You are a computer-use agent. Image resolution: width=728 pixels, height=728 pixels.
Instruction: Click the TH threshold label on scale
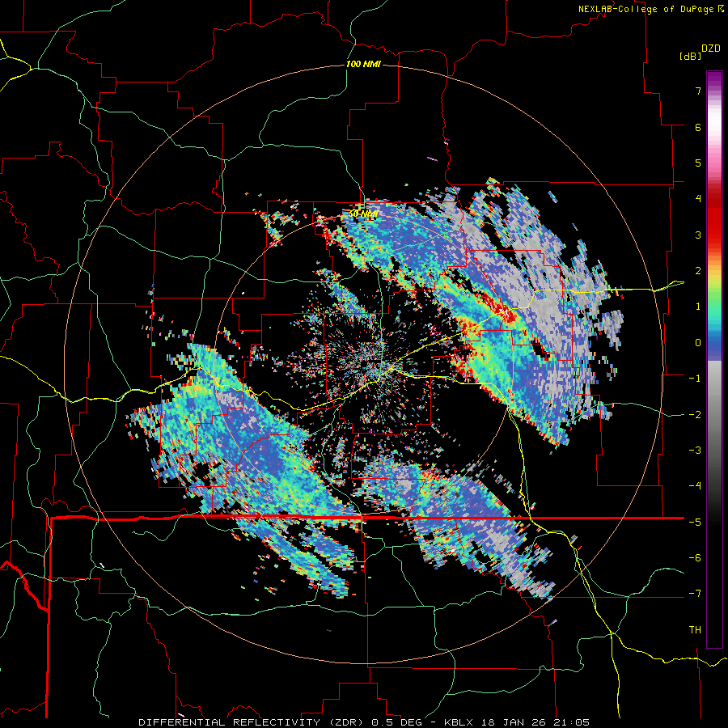tap(695, 630)
